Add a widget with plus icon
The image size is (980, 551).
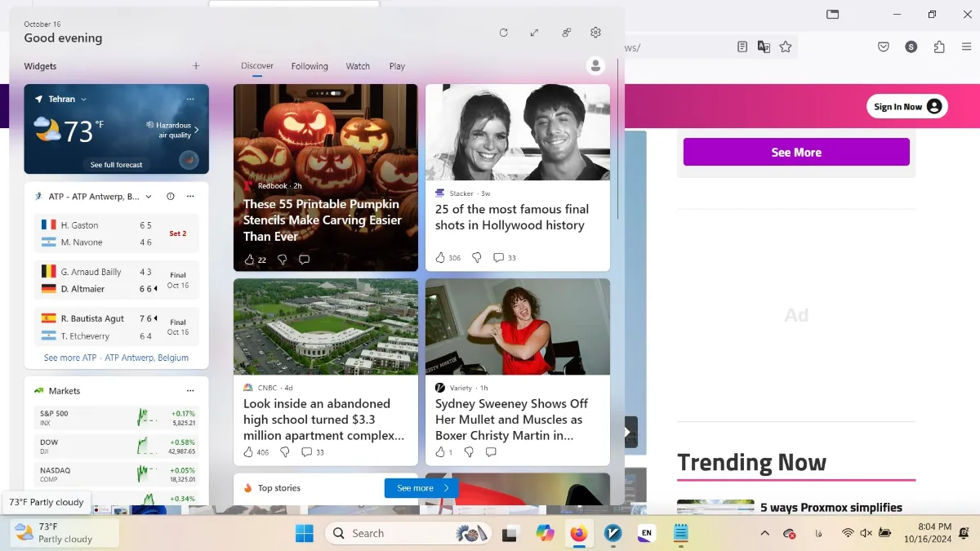[196, 66]
